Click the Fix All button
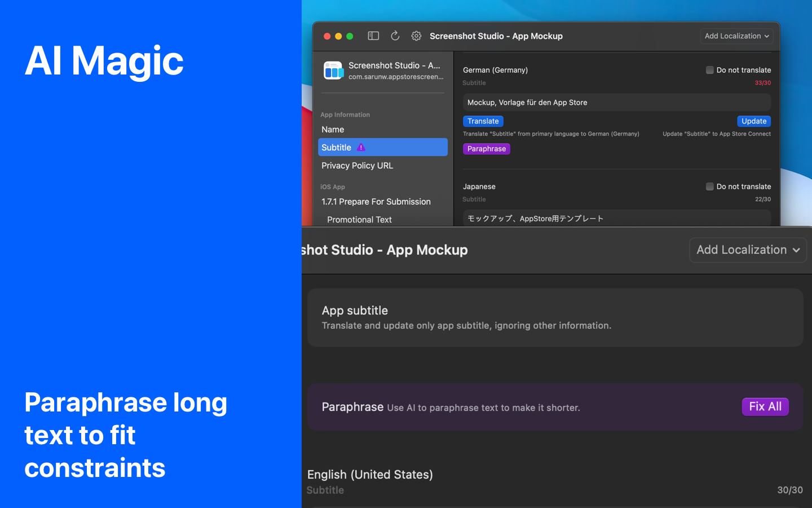812x508 pixels. pyautogui.click(x=765, y=406)
